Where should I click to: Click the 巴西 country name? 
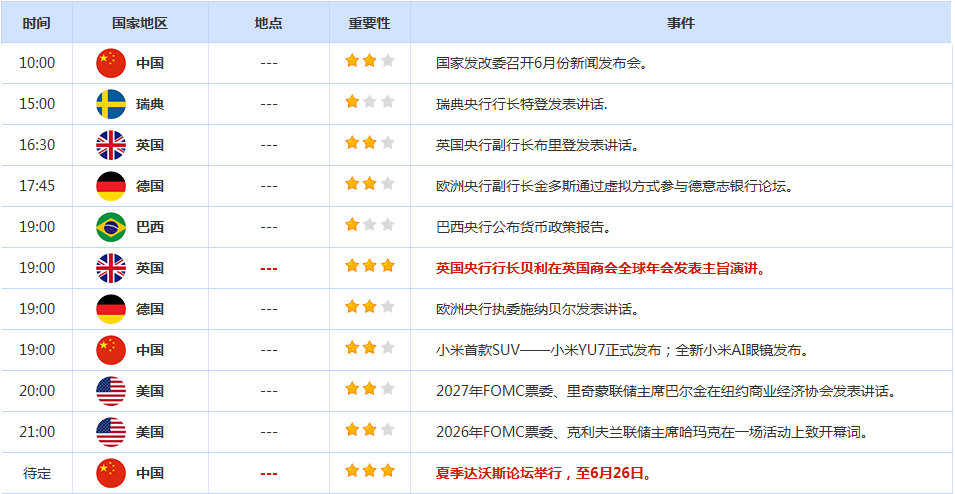click(x=150, y=227)
